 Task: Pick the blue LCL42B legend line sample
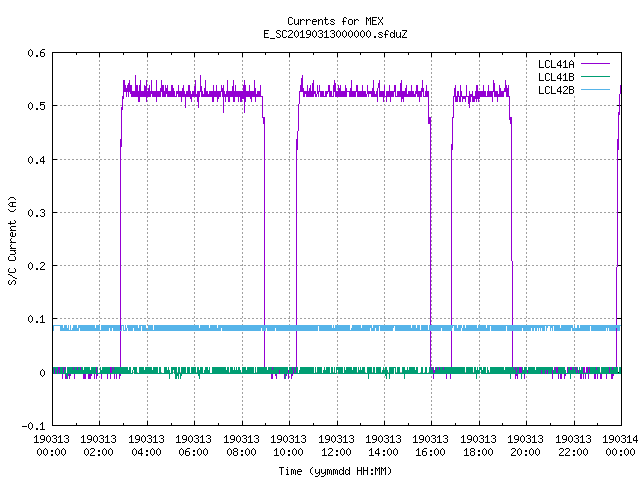coord(595,89)
